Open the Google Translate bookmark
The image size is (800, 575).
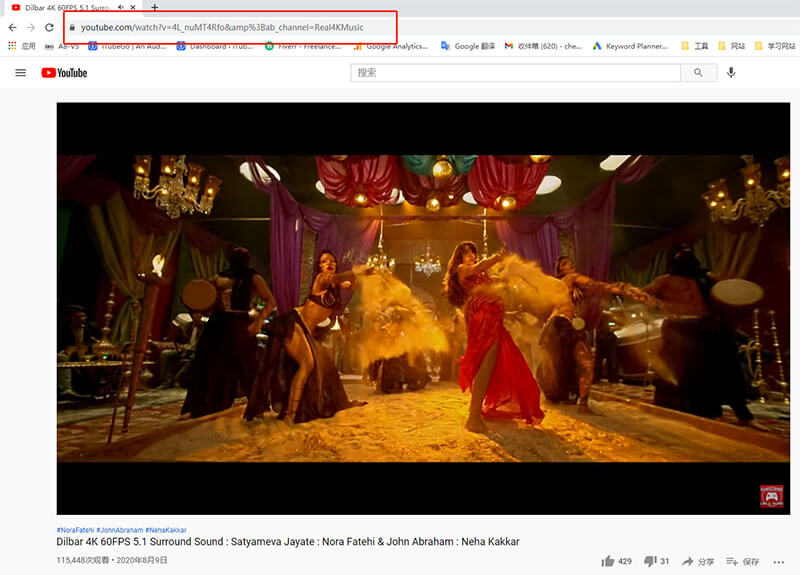(x=468, y=46)
